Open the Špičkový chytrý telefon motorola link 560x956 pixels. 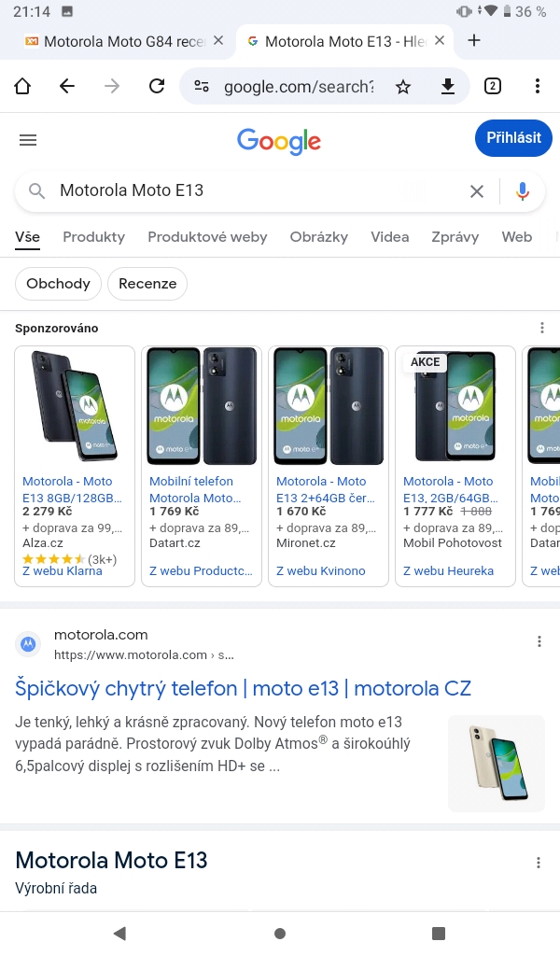[243, 689]
